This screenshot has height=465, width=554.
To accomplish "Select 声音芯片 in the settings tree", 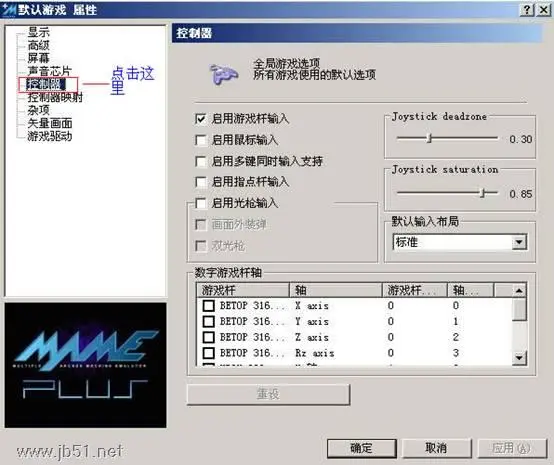I will 49,71.
